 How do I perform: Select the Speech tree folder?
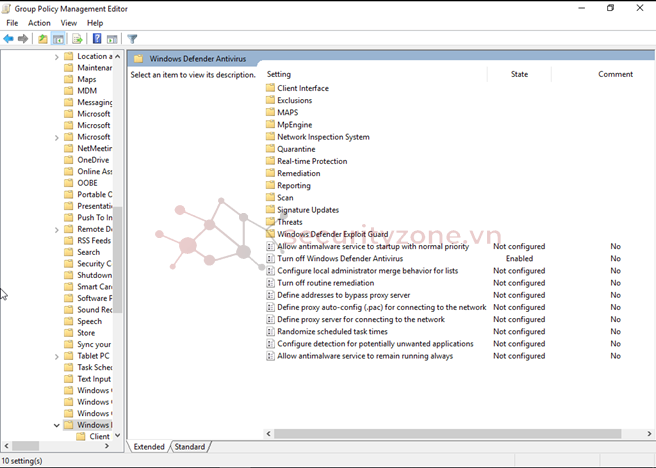pyautogui.click(x=90, y=321)
